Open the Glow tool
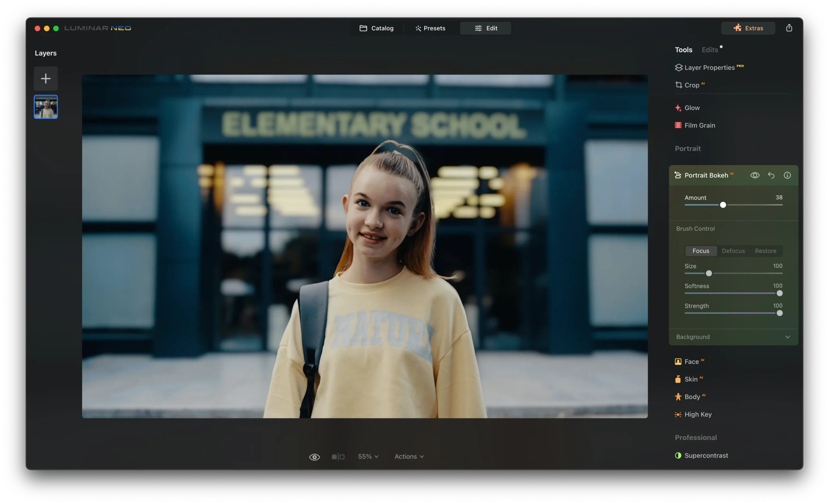The image size is (829, 504). click(x=692, y=108)
